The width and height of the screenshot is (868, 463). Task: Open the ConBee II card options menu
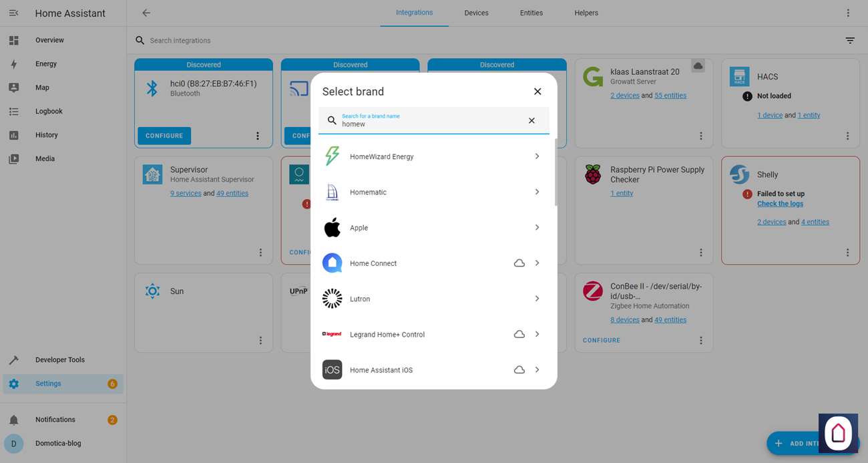coord(701,340)
